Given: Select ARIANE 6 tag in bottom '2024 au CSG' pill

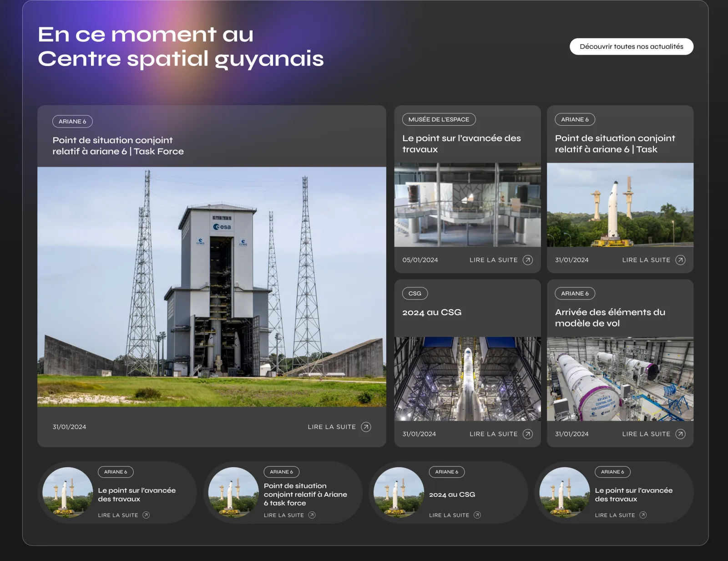Looking at the screenshot, I should (x=447, y=472).
